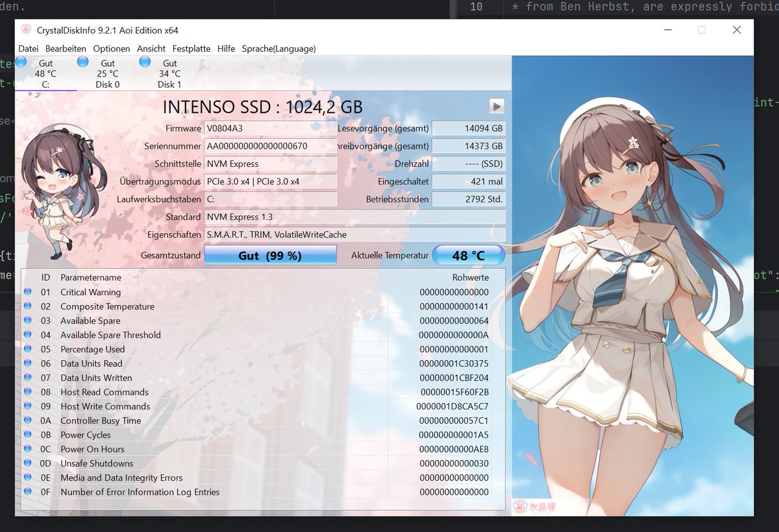Close the CrystalDiskInfo window

click(737, 30)
